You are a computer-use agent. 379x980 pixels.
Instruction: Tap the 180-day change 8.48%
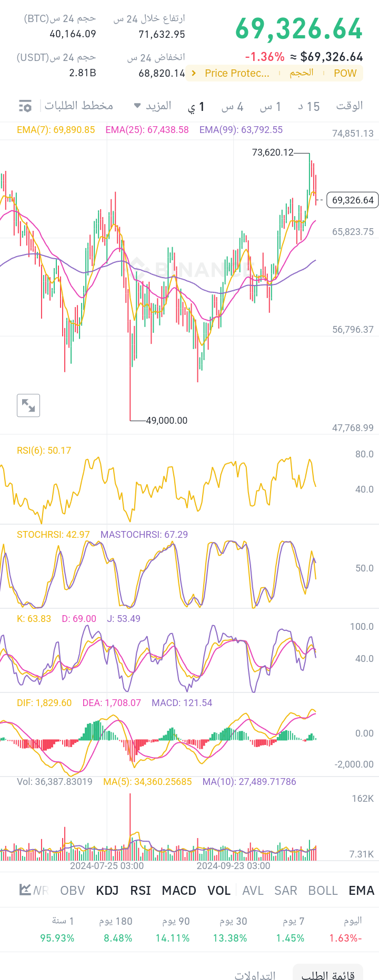(x=118, y=938)
